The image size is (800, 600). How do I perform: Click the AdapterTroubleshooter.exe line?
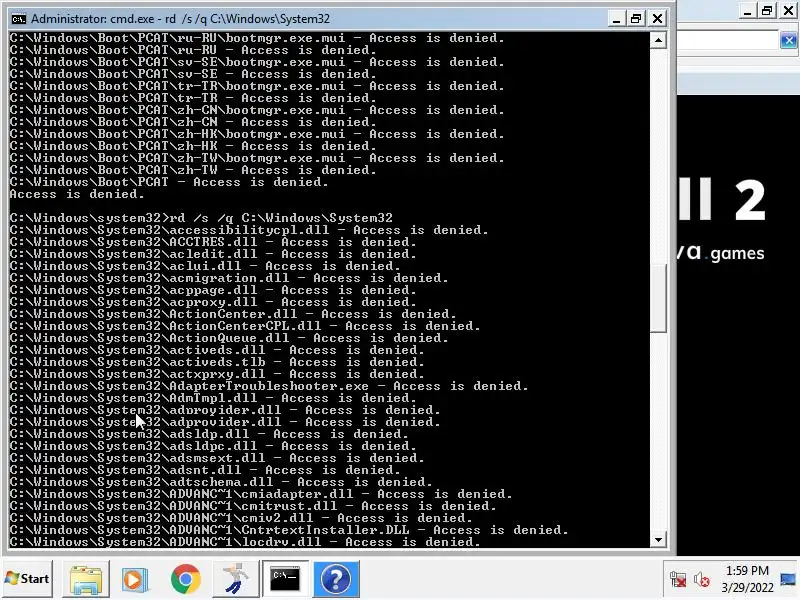click(x=269, y=386)
